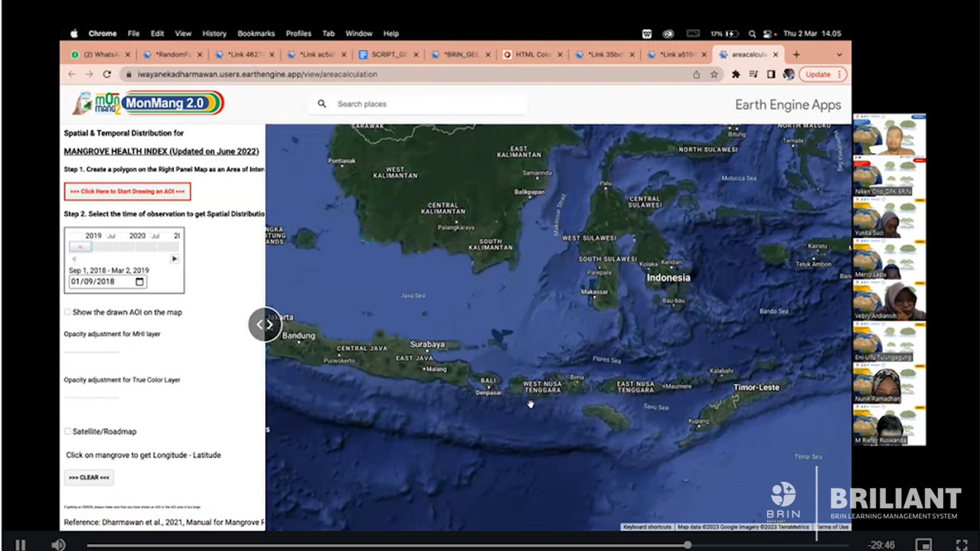Open the Terms of Use link
This screenshot has height=551, width=980.
tap(832, 527)
